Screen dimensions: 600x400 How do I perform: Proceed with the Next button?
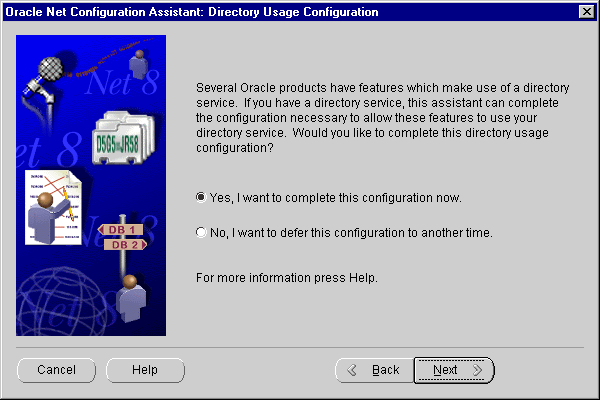pos(454,370)
